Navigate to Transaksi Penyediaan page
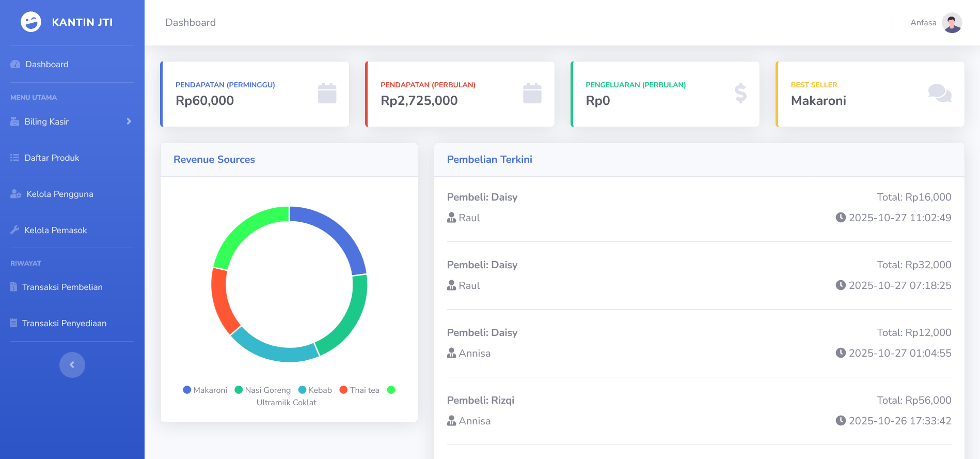980x459 pixels. coord(64,323)
